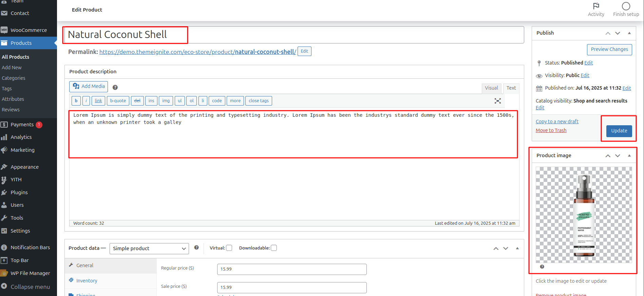
Task: Check the Downloadable option
Action: [274, 248]
